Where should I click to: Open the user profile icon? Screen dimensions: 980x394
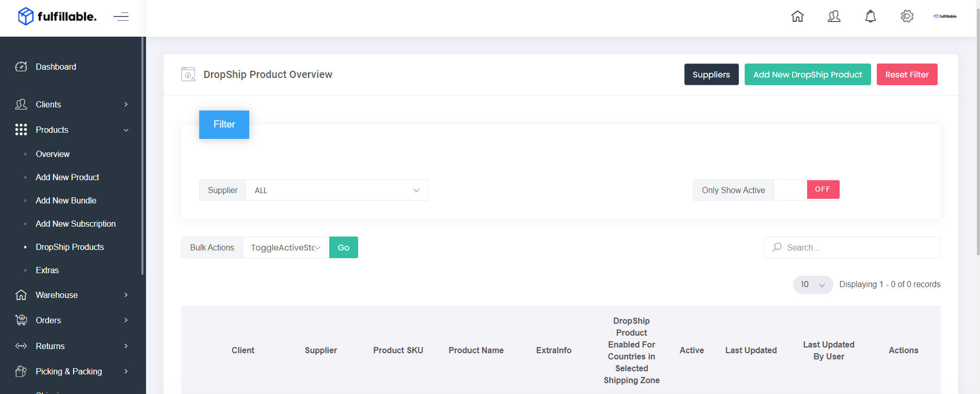pos(834,17)
